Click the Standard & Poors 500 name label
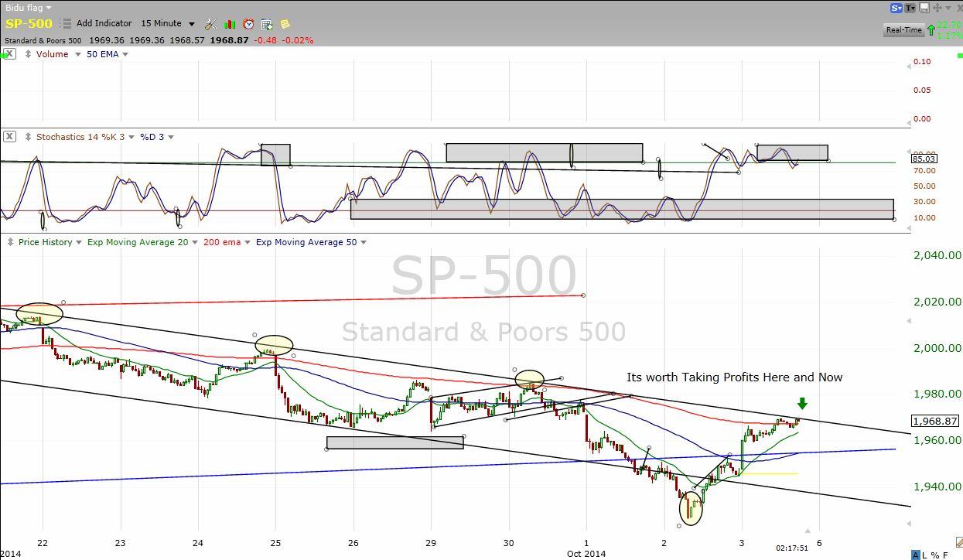 tap(43, 40)
